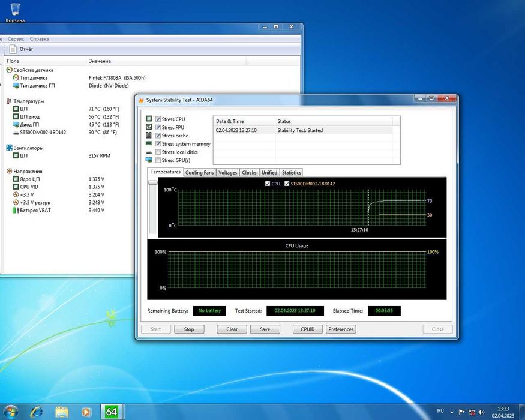This screenshot has width=525, height=420.
Task: Click the ЦП диод temperature icon
Action: pyautogui.click(x=16, y=116)
